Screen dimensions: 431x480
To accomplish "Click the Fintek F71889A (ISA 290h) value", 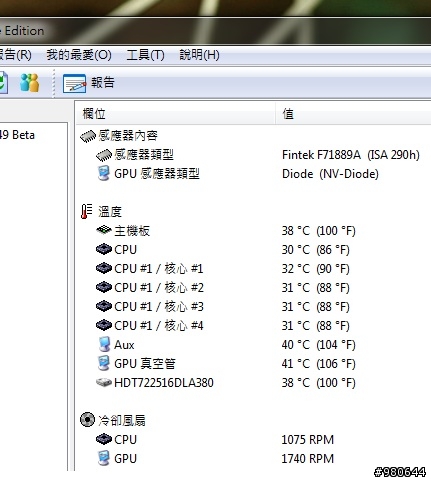I will point(351,155).
